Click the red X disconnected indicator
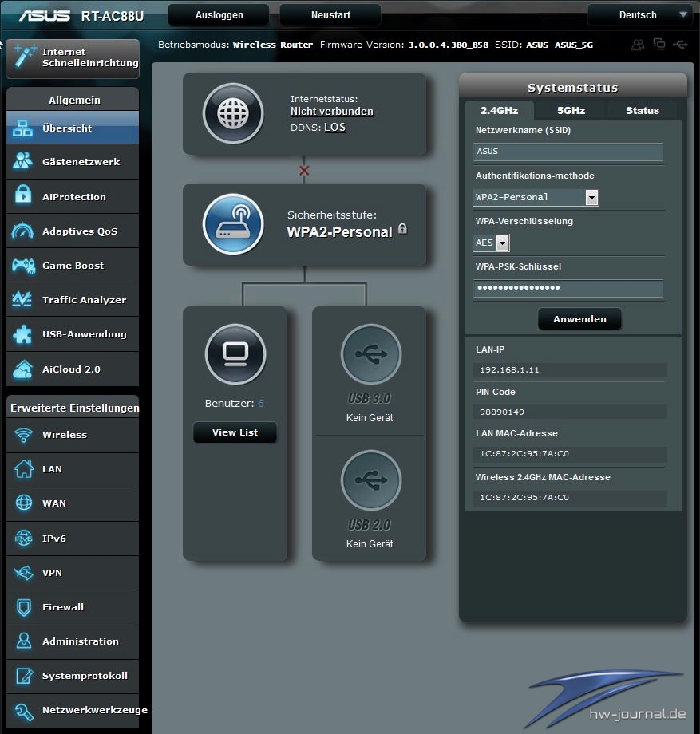Viewport: 700px width, 734px height. click(304, 171)
